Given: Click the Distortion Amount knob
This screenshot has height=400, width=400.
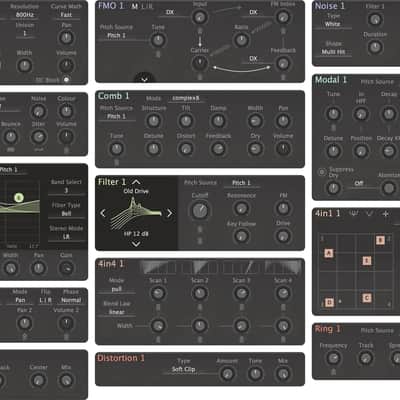Looking at the screenshot, I should [x=227, y=374].
